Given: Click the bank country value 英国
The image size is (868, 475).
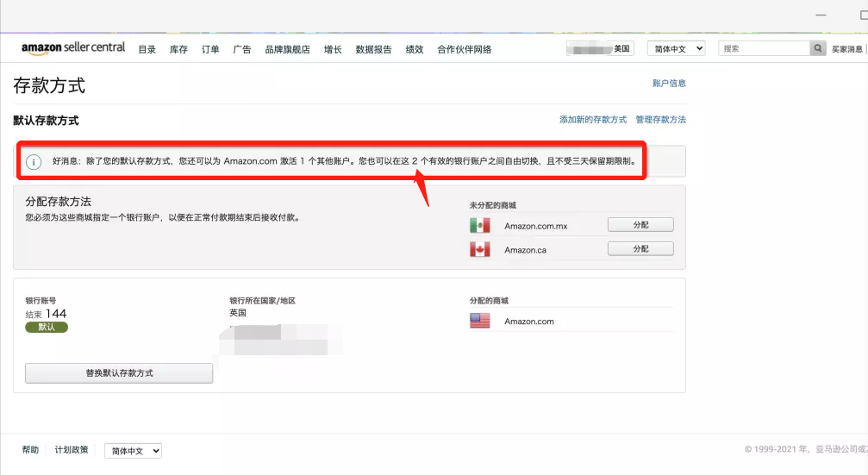Looking at the screenshot, I should pos(238,313).
